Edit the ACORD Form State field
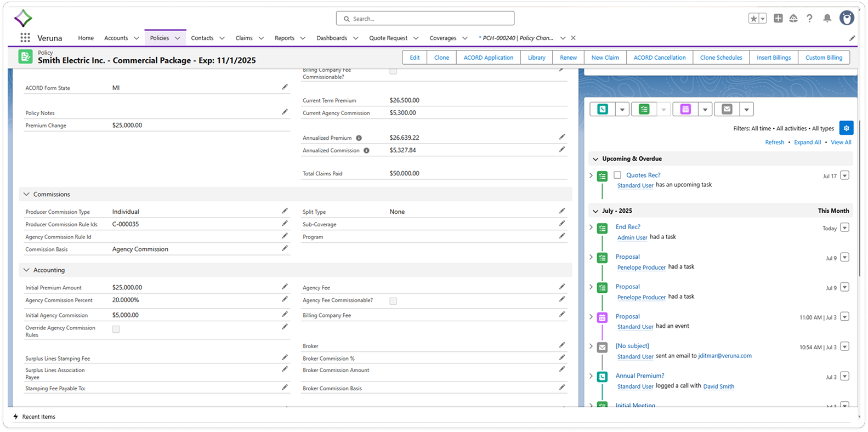This screenshot has height=432, width=868. coord(285,87)
